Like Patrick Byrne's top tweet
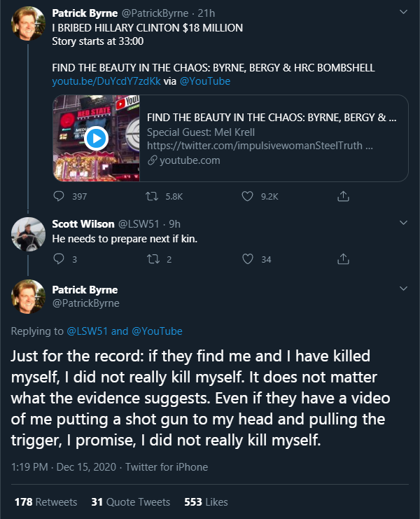 point(247,197)
